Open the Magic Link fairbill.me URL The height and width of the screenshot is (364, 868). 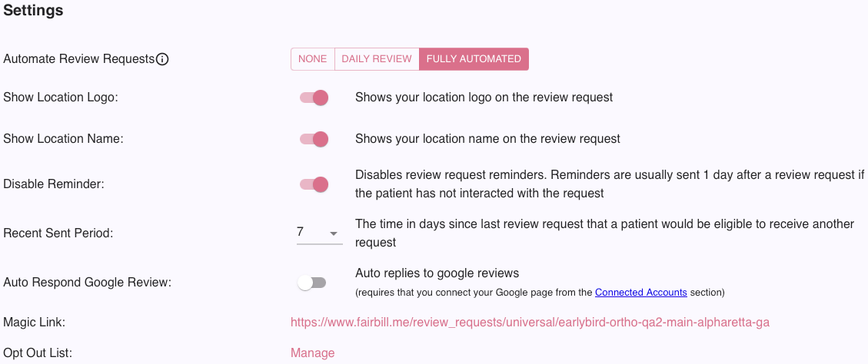[x=530, y=323]
